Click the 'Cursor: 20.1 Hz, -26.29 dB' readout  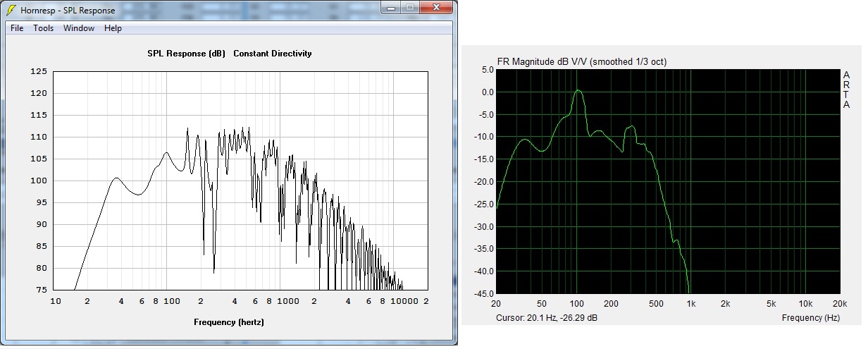tap(548, 318)
